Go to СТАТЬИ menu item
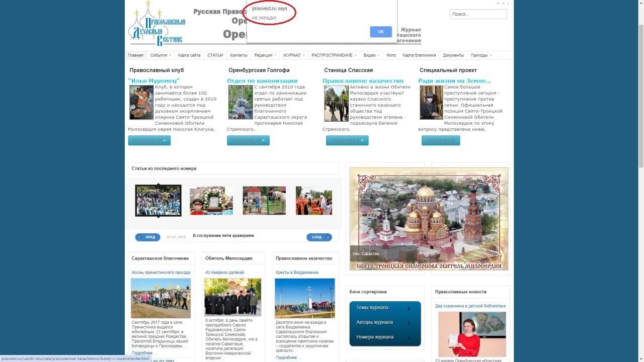 [215, 55]
